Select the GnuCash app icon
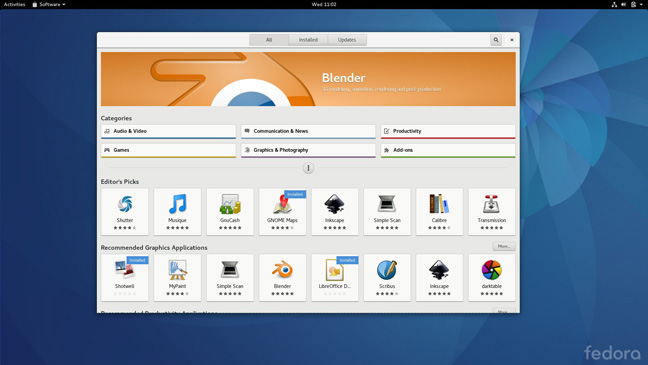This screenshot has height=365, width=648. (x=230, y=204)
